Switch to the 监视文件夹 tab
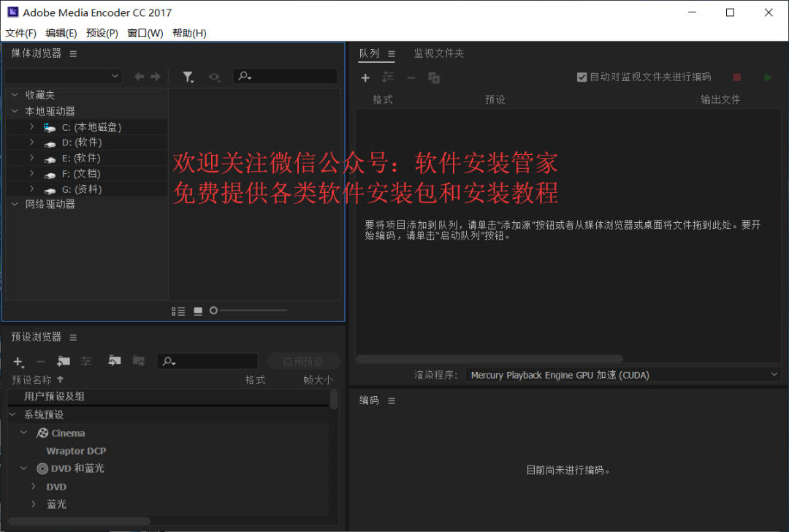This screenshot has height=532, width=789. click(438, 53)
